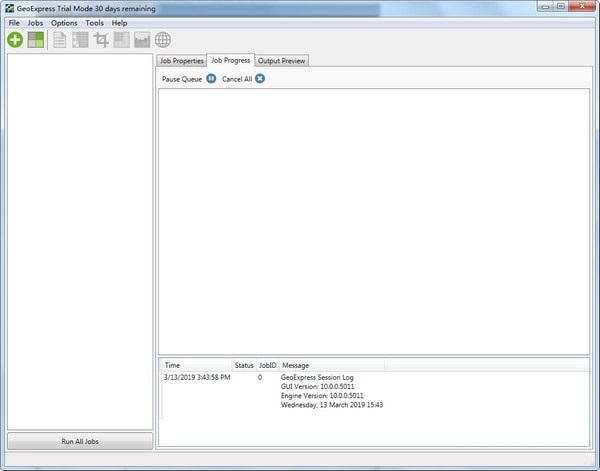The width and height of the screenshot is (600, 471).
Task: Open the Jobs menu
Action: (x=35, y=23)
